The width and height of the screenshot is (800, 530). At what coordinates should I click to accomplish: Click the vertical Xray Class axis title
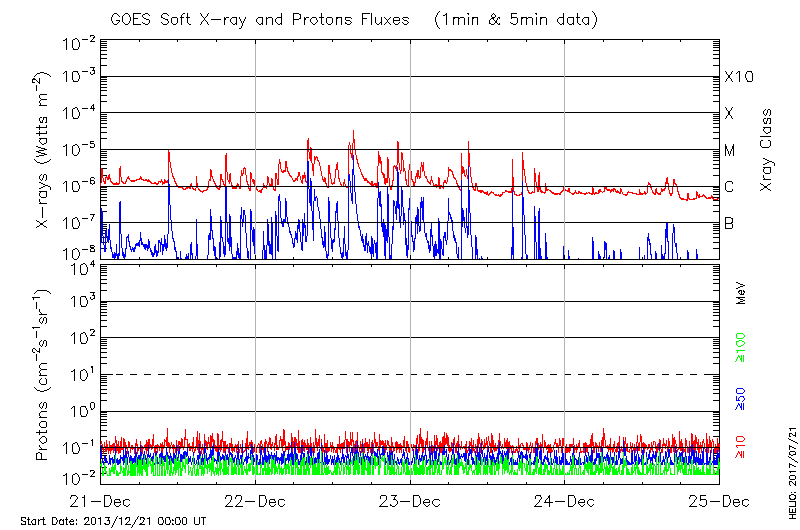point(767,150)
